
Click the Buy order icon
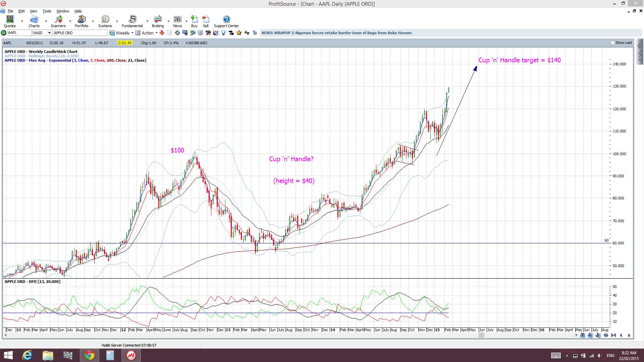194,21
